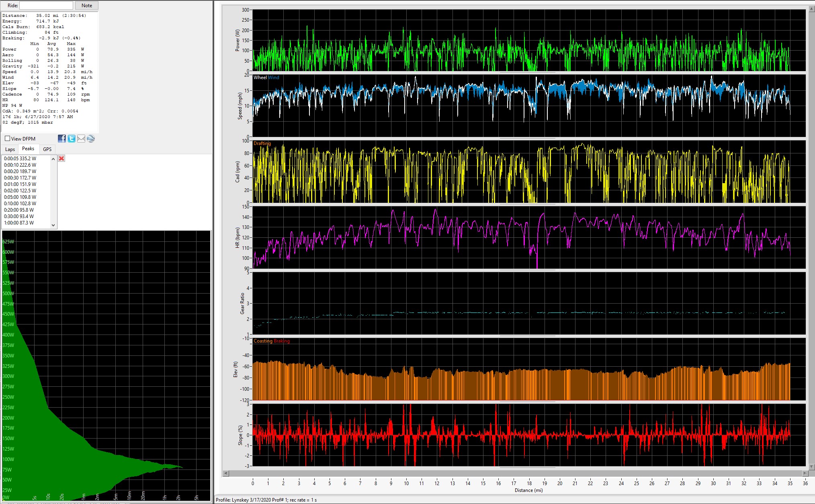Click the Climbing 84 ft stats line
815x504 pixels.
[31, 33]
